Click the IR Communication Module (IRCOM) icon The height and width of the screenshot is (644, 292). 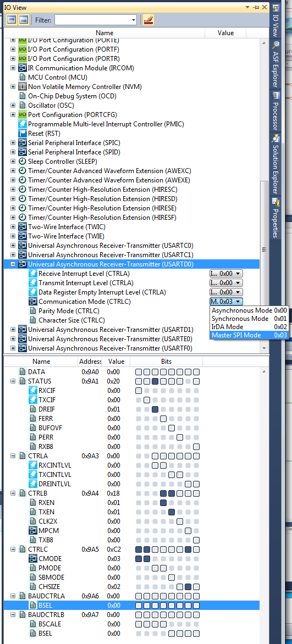pos(23,68)
